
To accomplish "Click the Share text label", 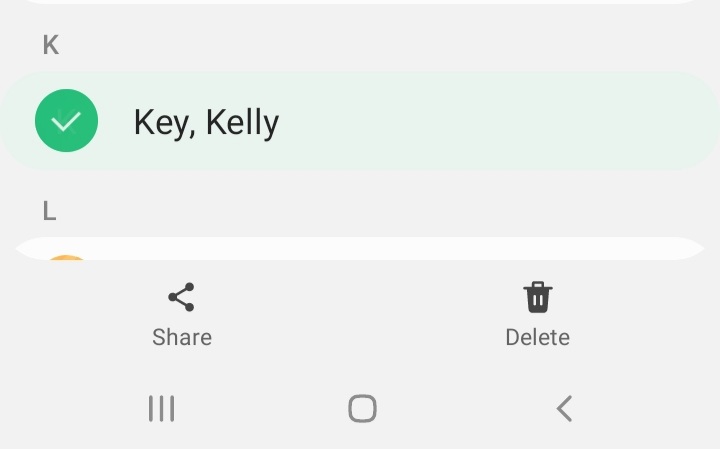I will click(x=181, y=337).
